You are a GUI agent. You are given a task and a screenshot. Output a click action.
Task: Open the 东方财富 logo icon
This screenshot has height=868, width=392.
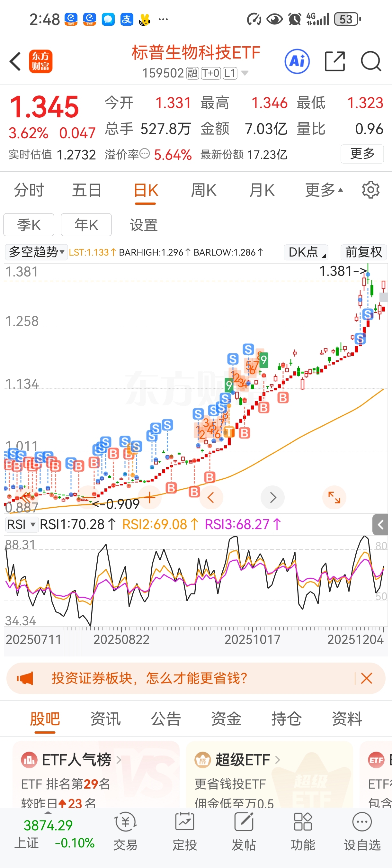[41, 61]
